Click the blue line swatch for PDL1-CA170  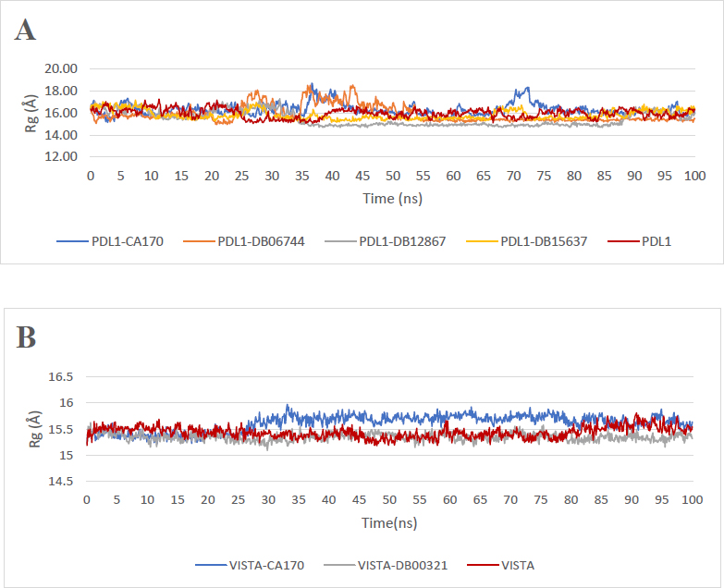tap(75, 241)
